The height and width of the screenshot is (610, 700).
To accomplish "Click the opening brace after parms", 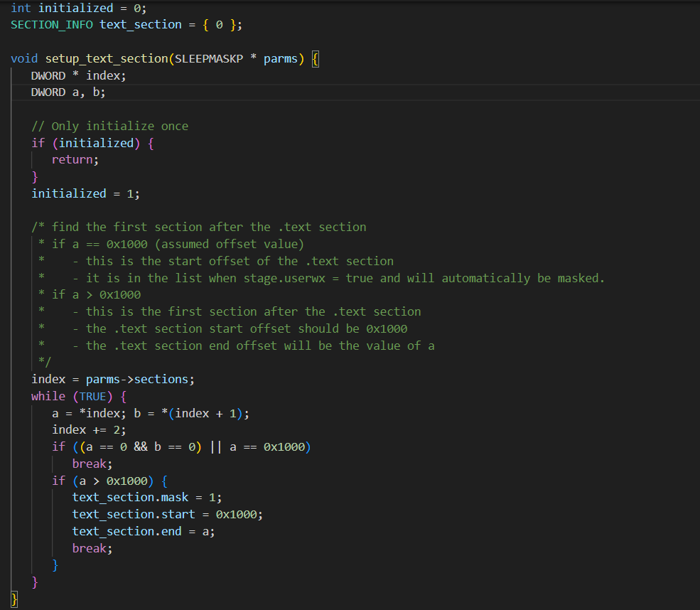I will 316,59.
